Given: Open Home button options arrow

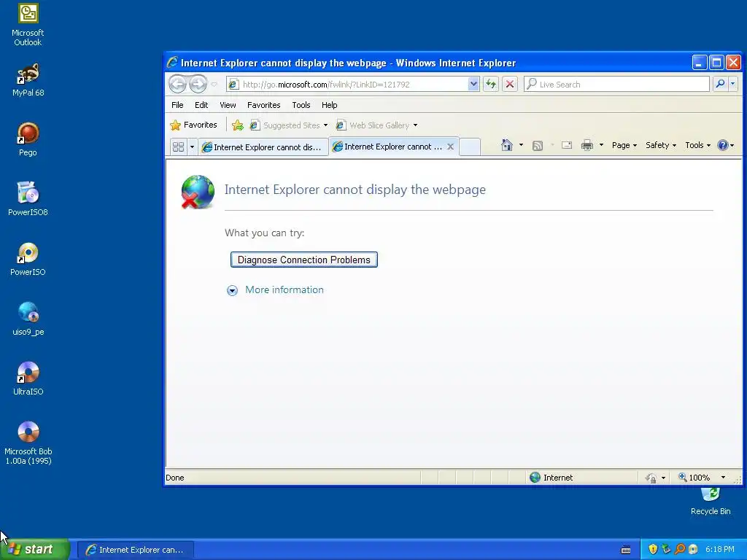Looking at the screenshot, I should (521, 145).
